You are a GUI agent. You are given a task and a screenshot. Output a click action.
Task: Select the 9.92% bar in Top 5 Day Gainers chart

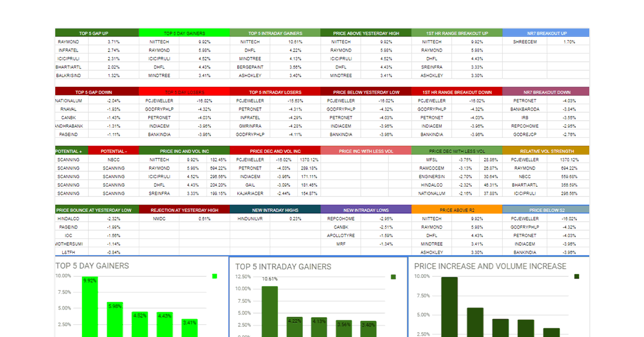pyautogui.click(x=90, y=306)
